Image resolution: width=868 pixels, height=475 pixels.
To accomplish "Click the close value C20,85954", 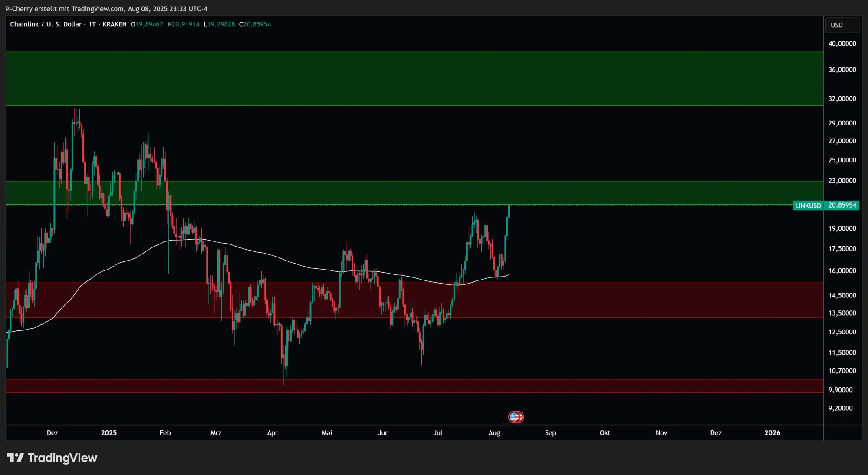I will (x=255, y=24).
